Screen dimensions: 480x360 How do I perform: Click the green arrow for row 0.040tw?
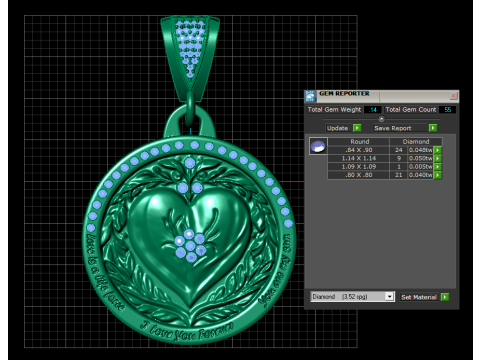point(438,175)
